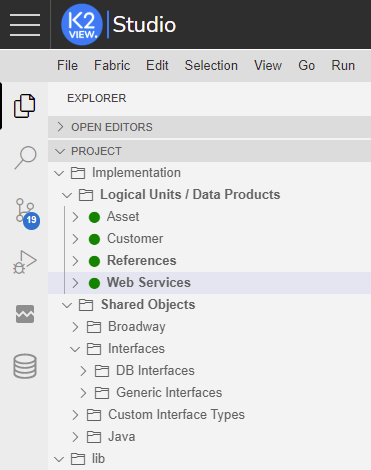
Task: Expand the DB Interfaces folder
Action: pos(83,371)
